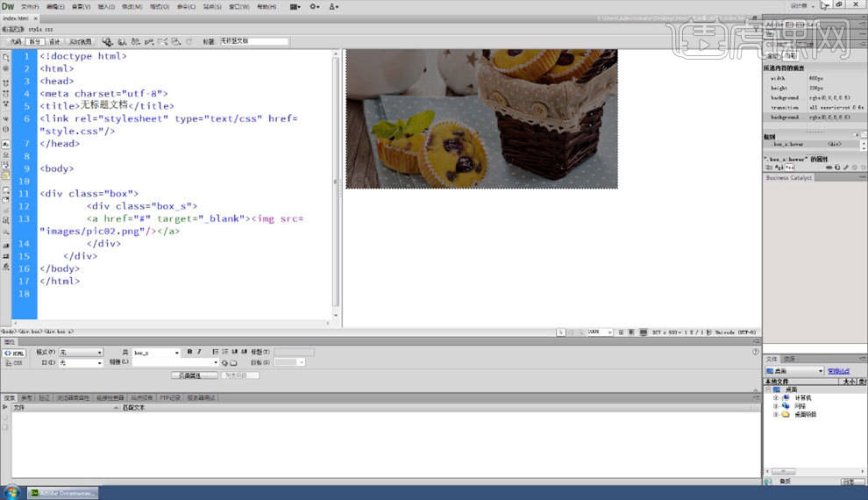The height and width of the screenshot is (500, 868).
Task: Expand the 计算机 node in Files panel
Action: coord(776,397)
